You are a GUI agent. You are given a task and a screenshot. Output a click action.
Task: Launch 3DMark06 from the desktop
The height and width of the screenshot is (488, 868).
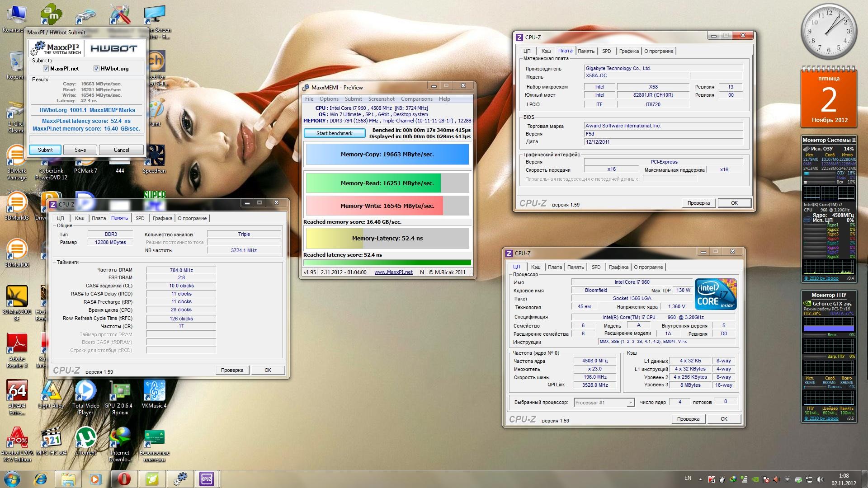point(17,253)
